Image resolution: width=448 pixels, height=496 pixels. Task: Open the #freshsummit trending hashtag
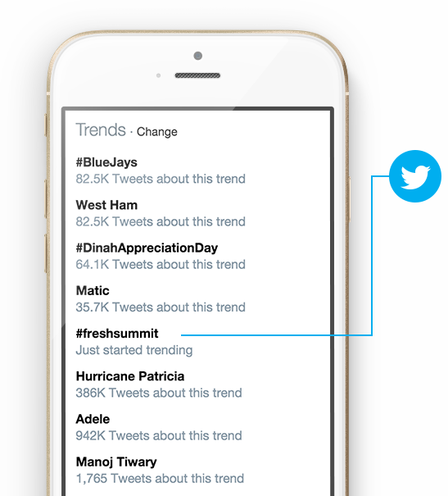[117, 334]
